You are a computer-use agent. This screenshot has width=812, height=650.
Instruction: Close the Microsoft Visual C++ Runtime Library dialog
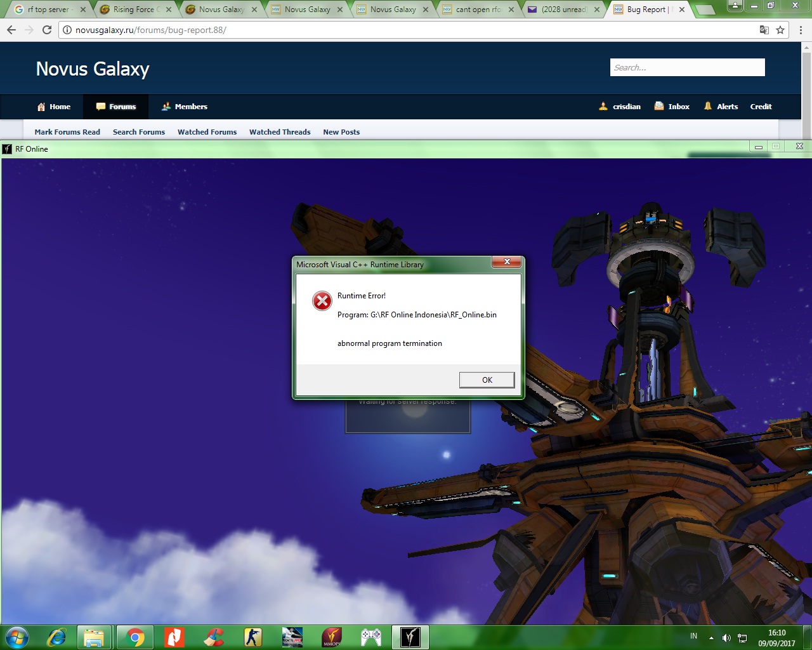tap(506, 262)
